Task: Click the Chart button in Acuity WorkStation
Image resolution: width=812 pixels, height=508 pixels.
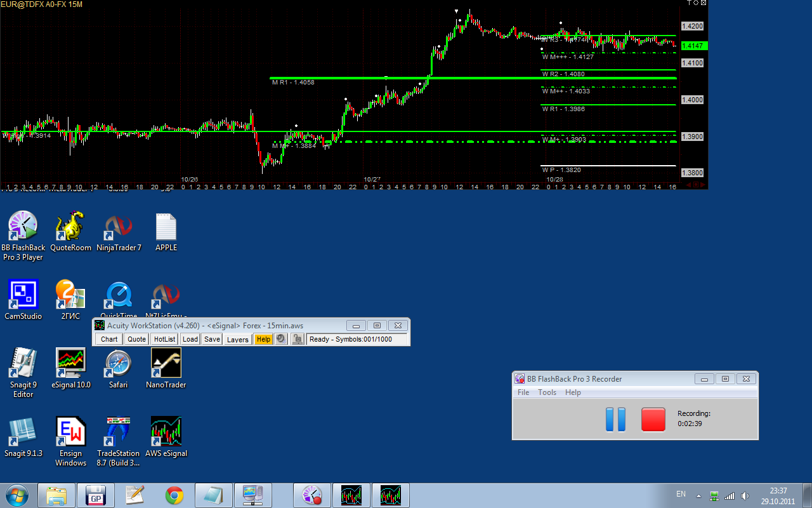Action: [109, 339]
